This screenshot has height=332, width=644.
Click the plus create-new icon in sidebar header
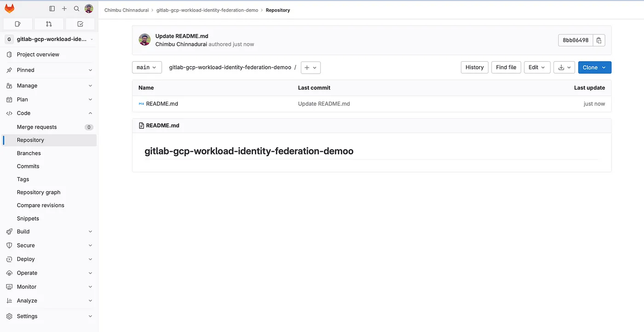point(64,9)
